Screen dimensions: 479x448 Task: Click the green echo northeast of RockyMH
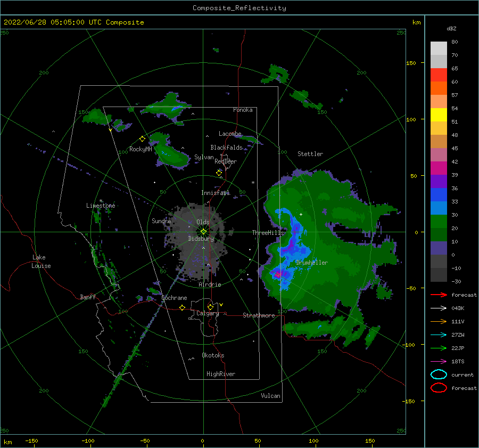tap(167, 107)
